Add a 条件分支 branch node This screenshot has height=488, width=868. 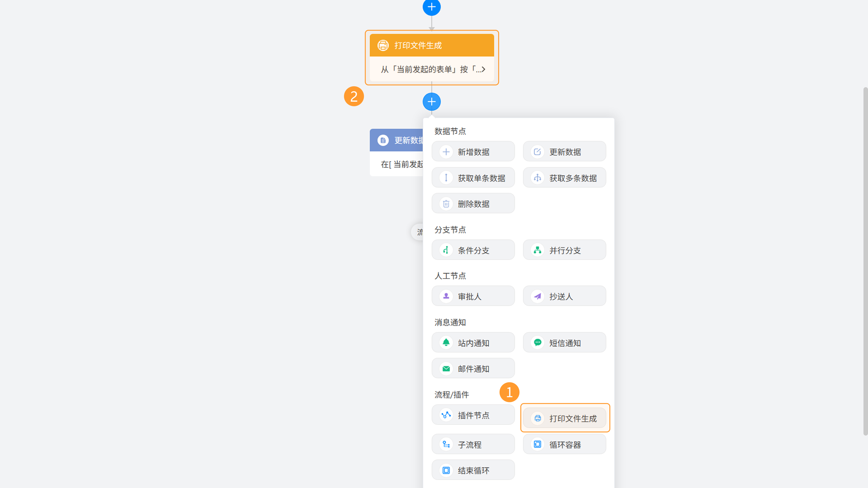click(x=473, y=250)
